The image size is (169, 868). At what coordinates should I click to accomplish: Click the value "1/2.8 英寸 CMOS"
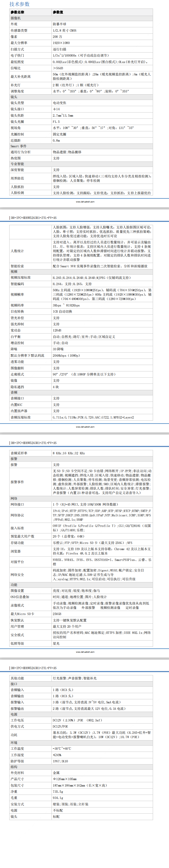[x=64, y=30]
